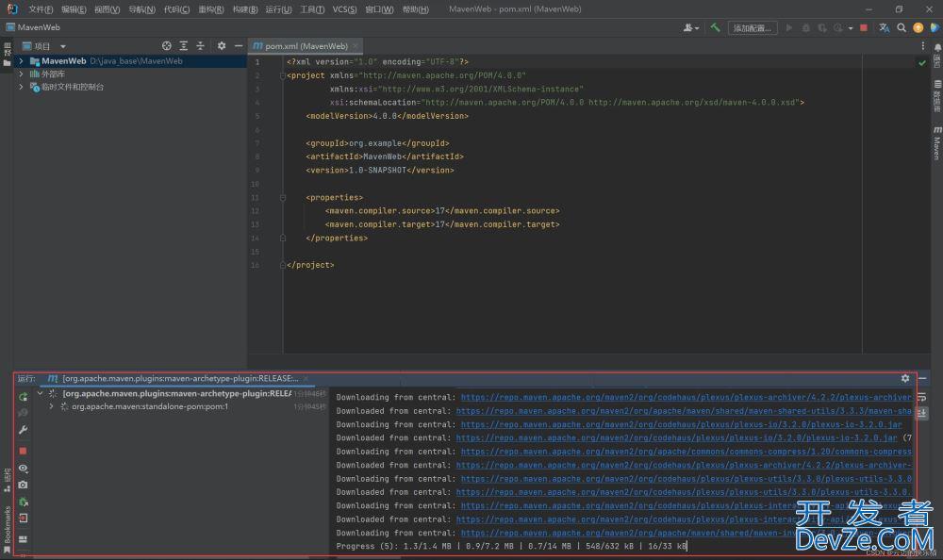This screenshot has height=560, width=943.
Task: Hide the run tool window
Action: click(922, 378)
